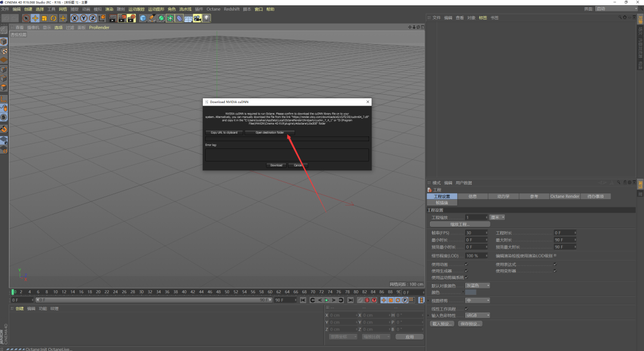Go to start of timeline
644x351 pixels.
pos(303,300)
